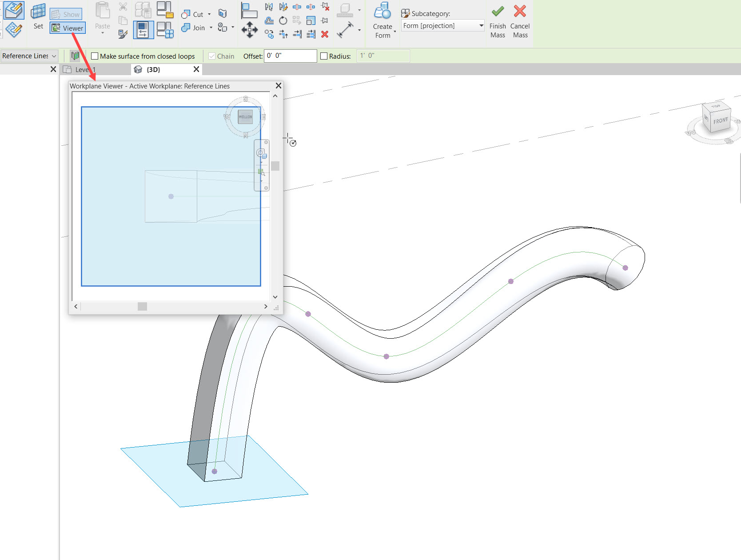741x560 pixels.
Task: Select the Move tool
Action: pos(250,30)
